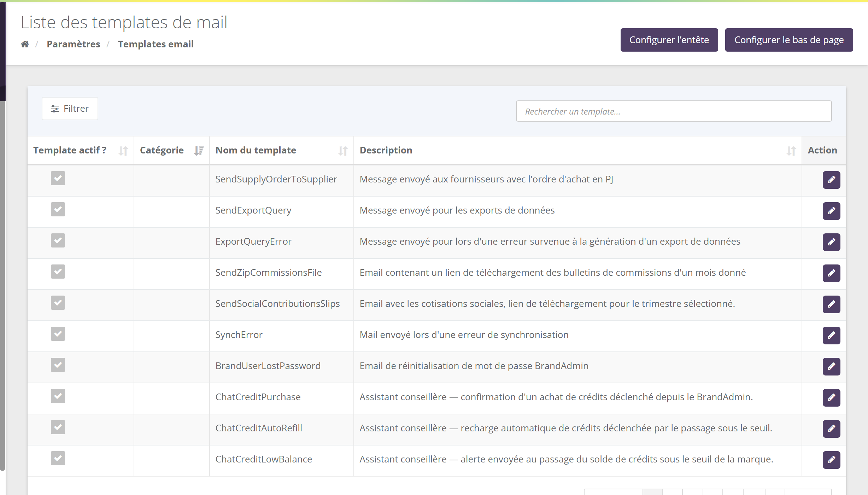Click the 'Liste des templates de mail' heading
The image size is (868, 495).
coord(124,22)
